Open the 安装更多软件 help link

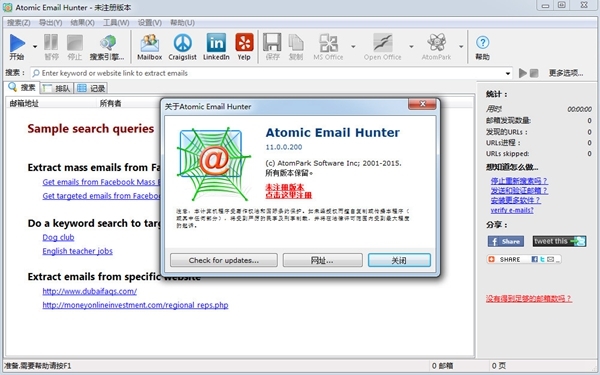pyautogui.click(x=515, y=200)
